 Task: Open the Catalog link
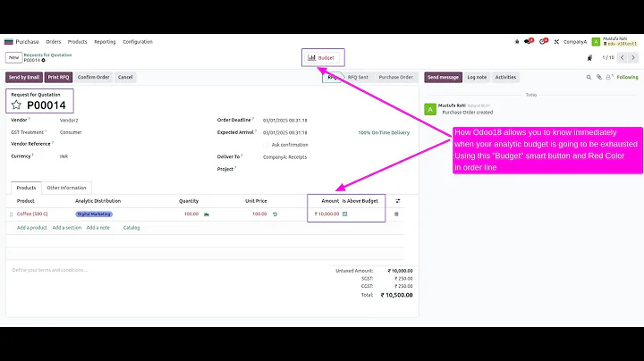pyautogui.click(x=131, y=228)
